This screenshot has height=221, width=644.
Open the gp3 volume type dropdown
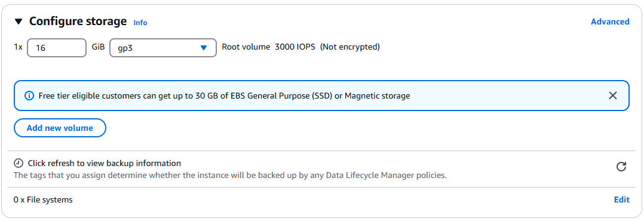point(163,48)
